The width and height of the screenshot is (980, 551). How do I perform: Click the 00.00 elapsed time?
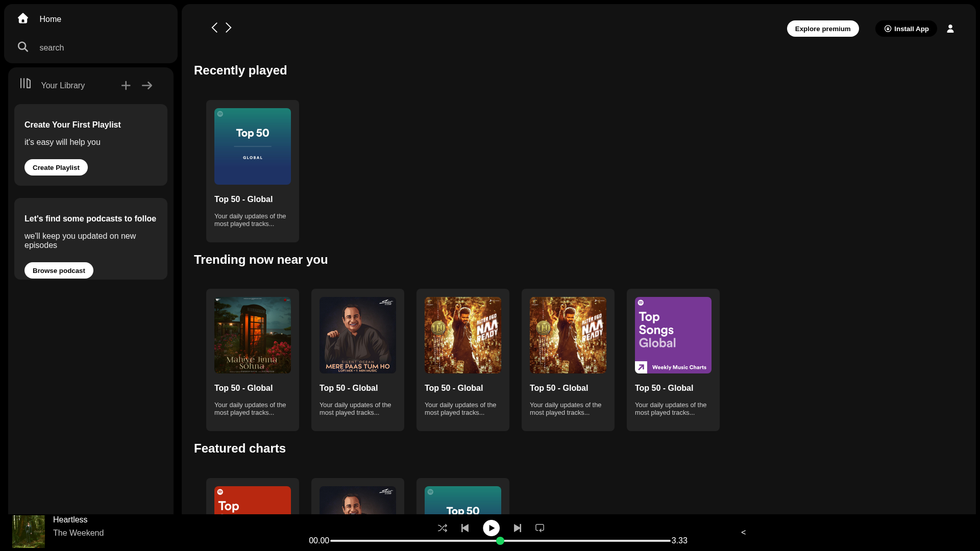coord(319,540)
